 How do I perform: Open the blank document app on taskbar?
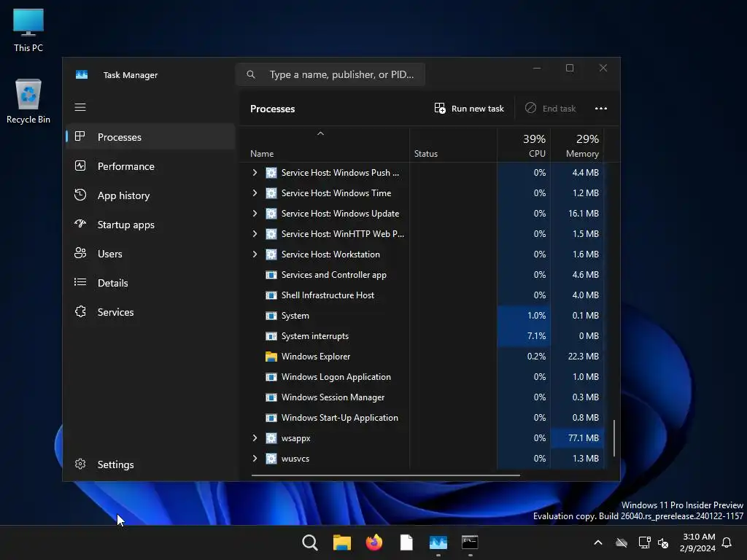pos(406,542)
